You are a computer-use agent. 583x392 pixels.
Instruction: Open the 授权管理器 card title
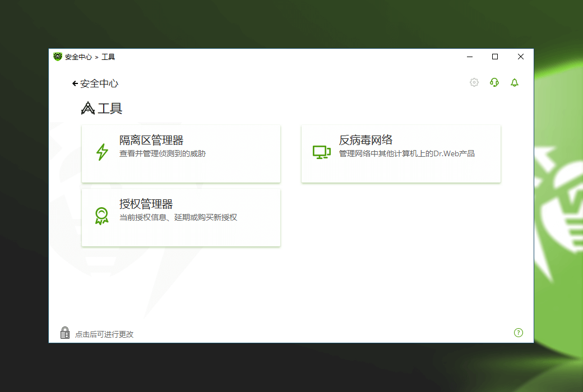point(146,204)
